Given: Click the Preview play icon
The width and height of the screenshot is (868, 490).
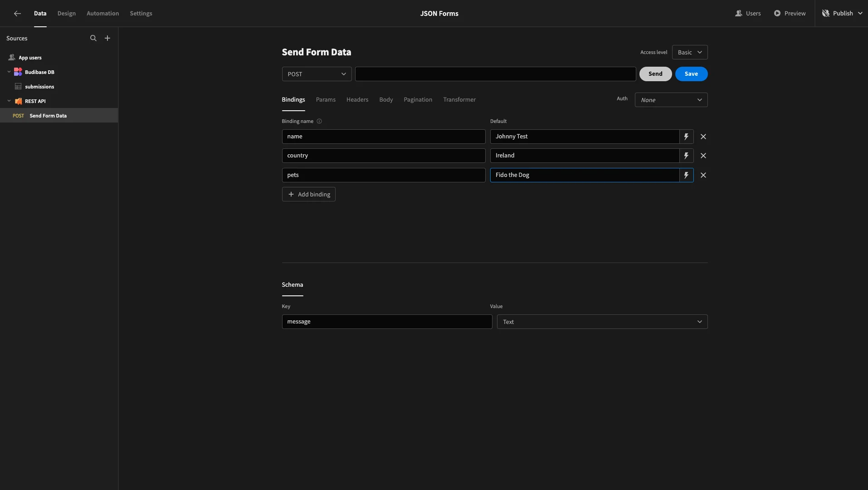Looking at the screenshot, I should click(x=777, y=13).
